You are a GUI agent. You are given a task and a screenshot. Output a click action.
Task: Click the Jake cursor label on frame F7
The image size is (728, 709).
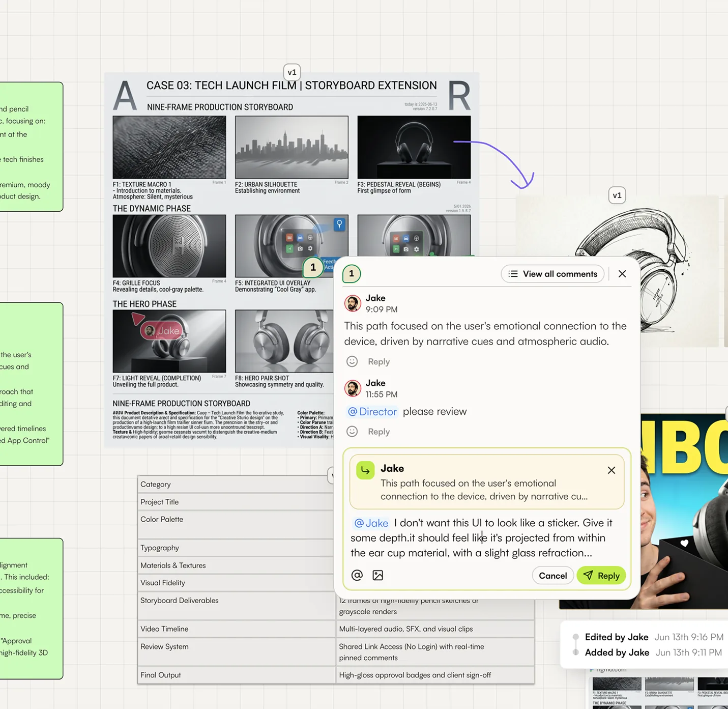tap(162, 331)
